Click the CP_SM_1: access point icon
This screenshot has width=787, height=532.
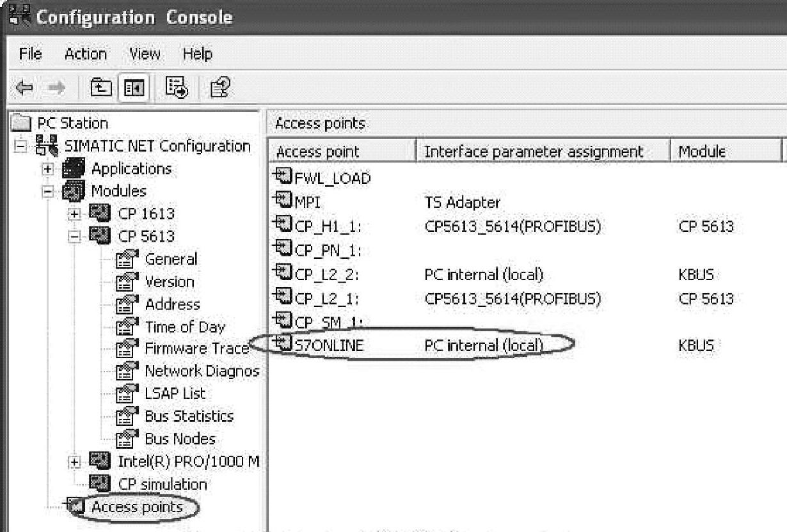click(283, 322)
